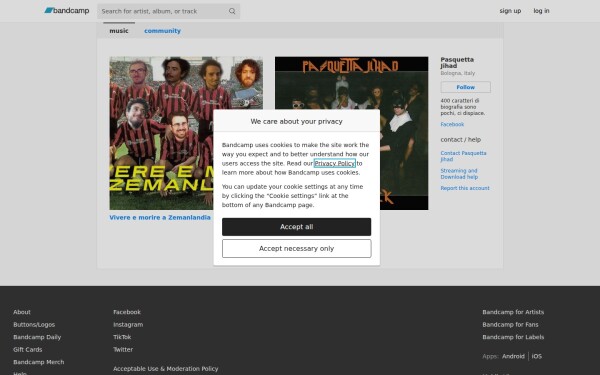Click the search magnifier icon

232,11
